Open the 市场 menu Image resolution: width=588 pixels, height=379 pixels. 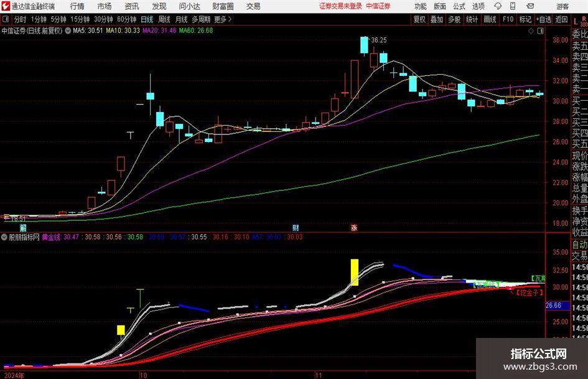(105, 6)
